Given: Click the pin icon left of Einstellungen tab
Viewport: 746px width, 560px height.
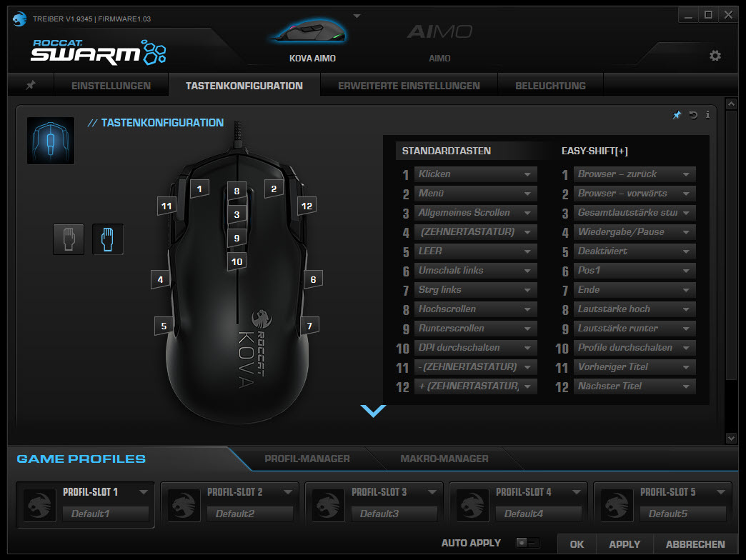Looking at the screenshot, I should click(31, 85).
